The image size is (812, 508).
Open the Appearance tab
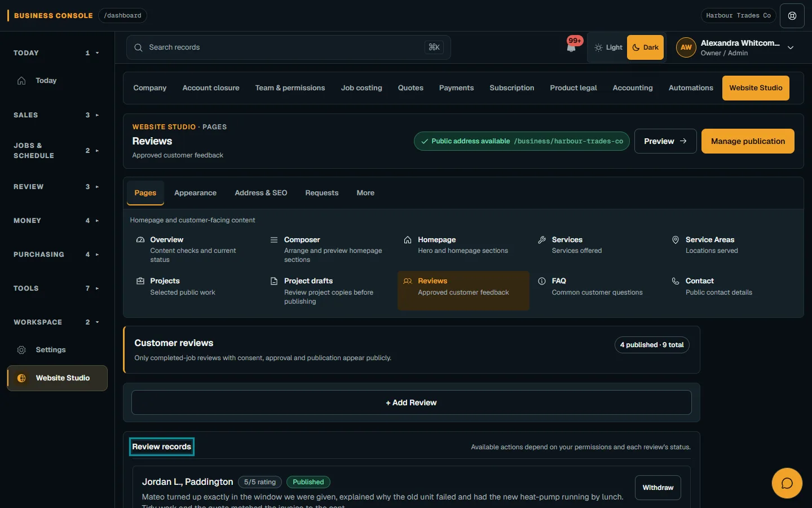point(195,193)
